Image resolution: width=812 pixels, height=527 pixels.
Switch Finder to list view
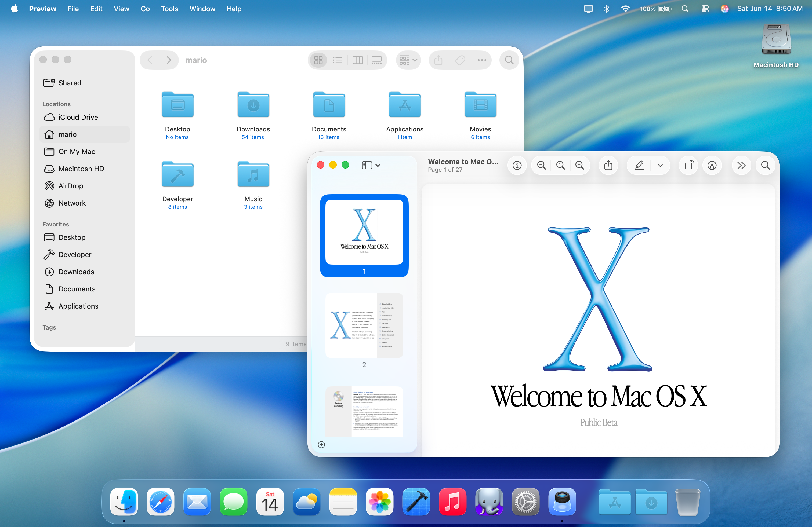click(338, 60)
